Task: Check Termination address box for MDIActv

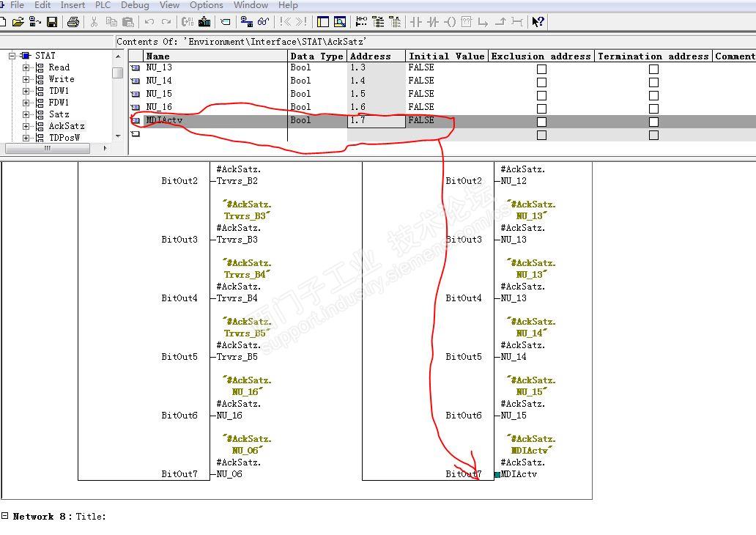Action: (x=653, y=122)
